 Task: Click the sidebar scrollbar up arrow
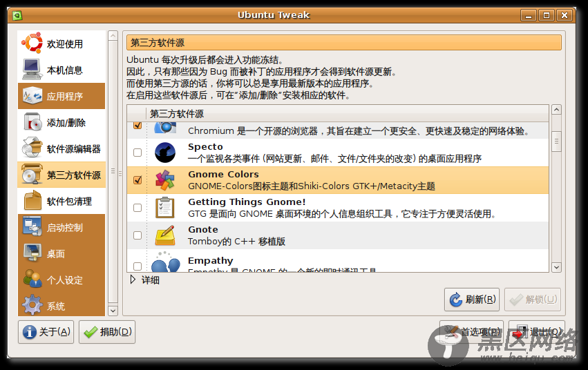pos(113,36)
